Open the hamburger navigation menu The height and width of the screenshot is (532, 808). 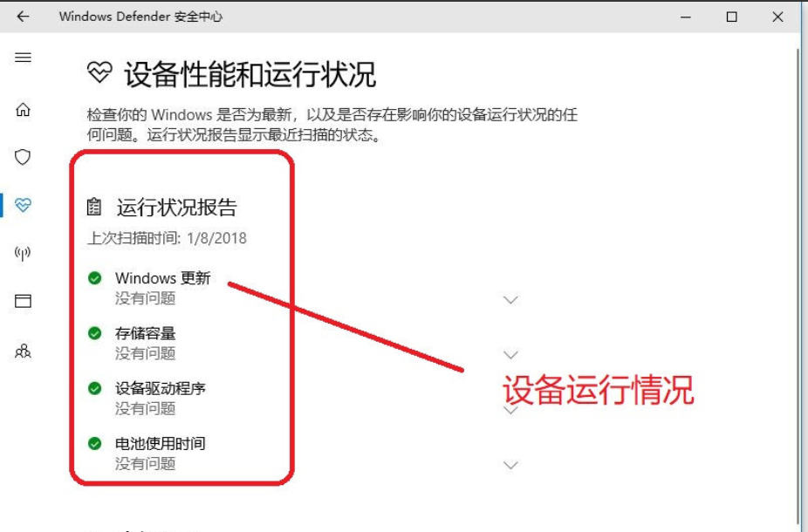coord(23,58)
